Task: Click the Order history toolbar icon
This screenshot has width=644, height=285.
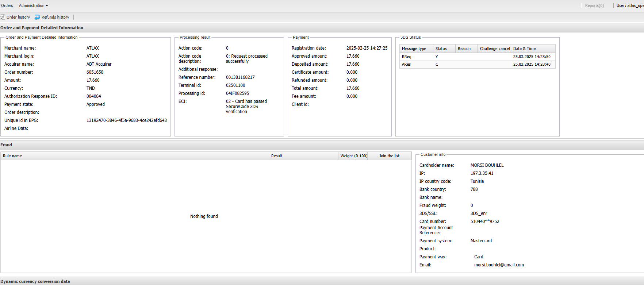Action: [3, 17]
